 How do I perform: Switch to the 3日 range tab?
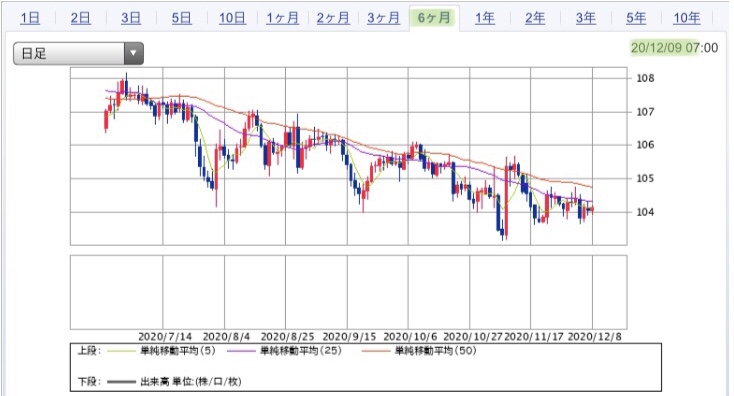(x=131, y=18)
